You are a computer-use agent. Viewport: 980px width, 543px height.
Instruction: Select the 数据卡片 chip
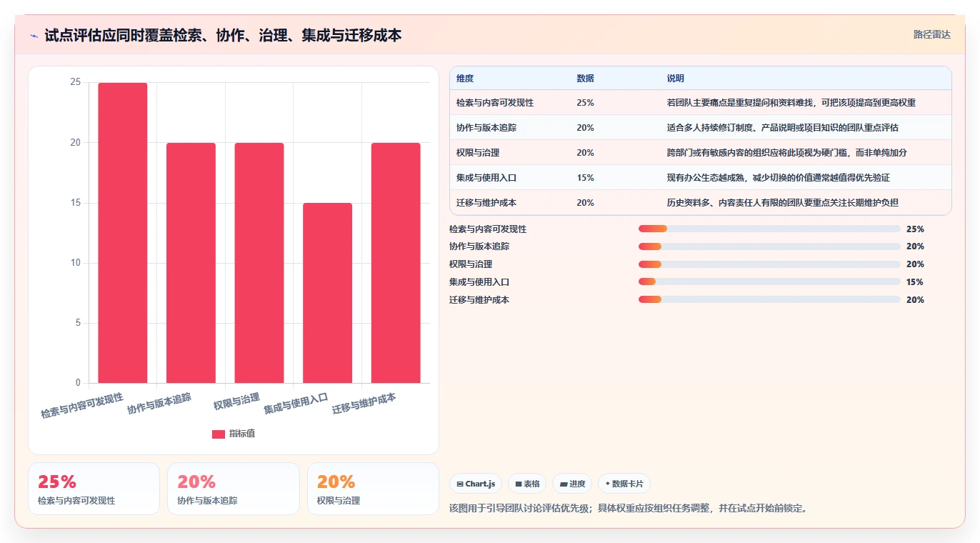[x=624, y=484]
